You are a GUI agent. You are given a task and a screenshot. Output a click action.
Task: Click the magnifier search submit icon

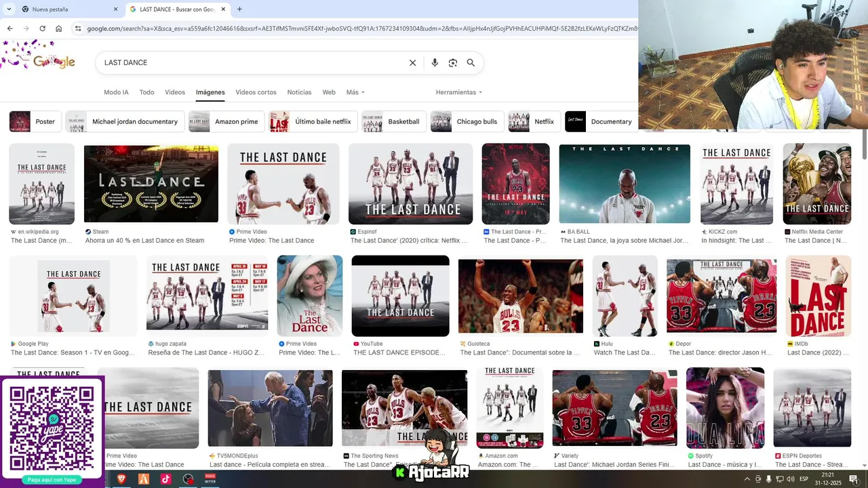pyautogui.click(x=471, y=62)
